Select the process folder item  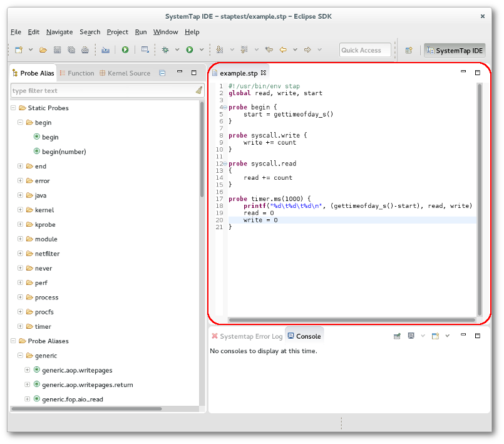point(46,297)
